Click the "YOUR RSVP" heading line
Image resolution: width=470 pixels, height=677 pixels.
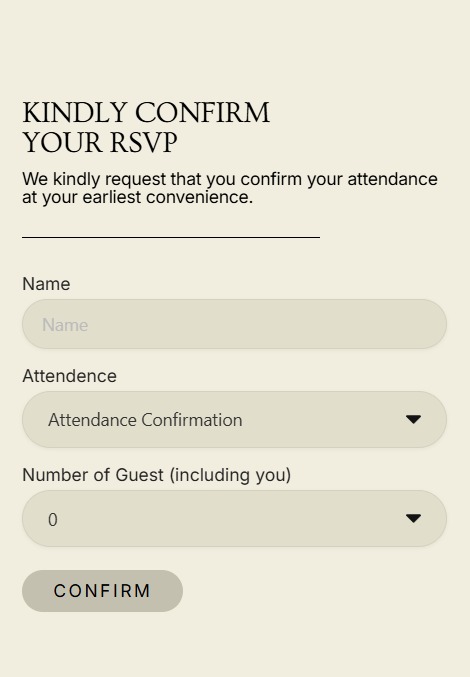click(100, 143)
